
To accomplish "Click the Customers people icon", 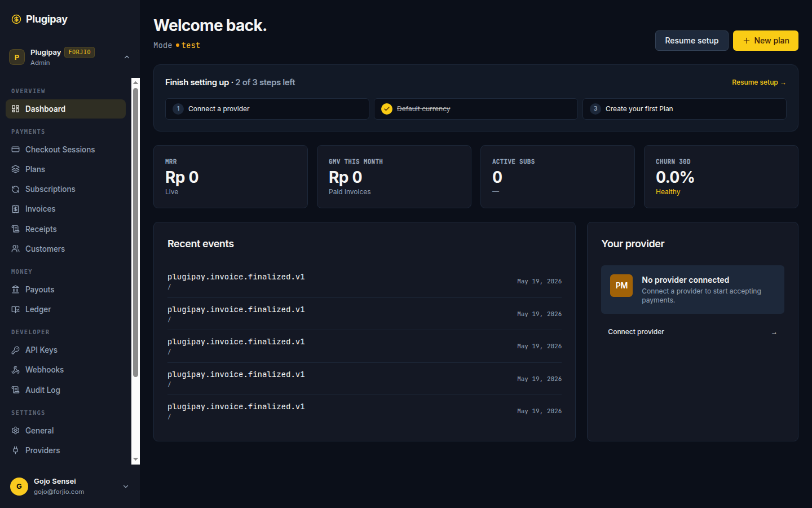I will coord(15,249).
